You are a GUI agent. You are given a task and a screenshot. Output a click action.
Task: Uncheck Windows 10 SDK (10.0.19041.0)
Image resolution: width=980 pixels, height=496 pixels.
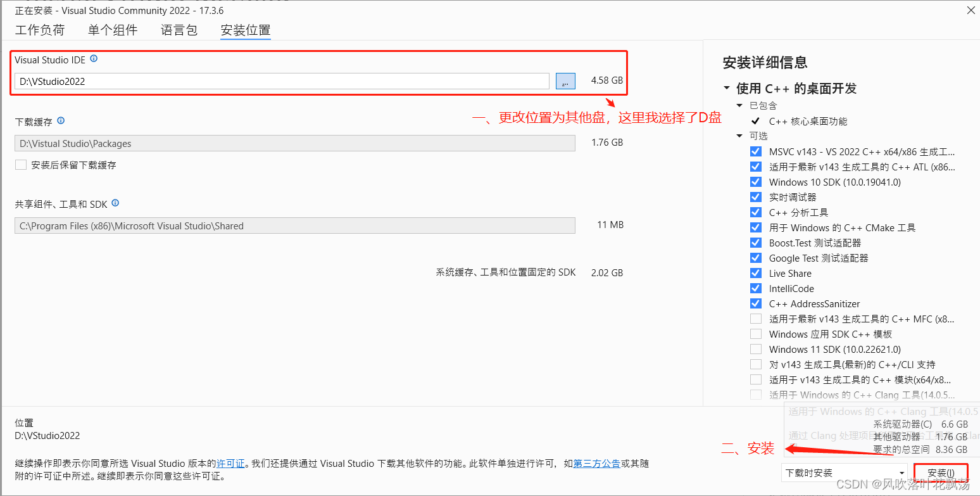(755, 182)
